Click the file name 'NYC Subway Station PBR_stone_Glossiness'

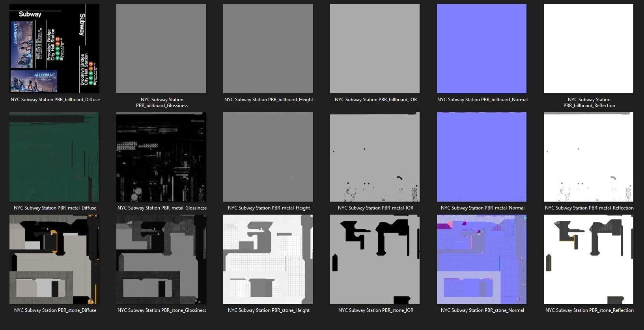[x=162, y=310]
